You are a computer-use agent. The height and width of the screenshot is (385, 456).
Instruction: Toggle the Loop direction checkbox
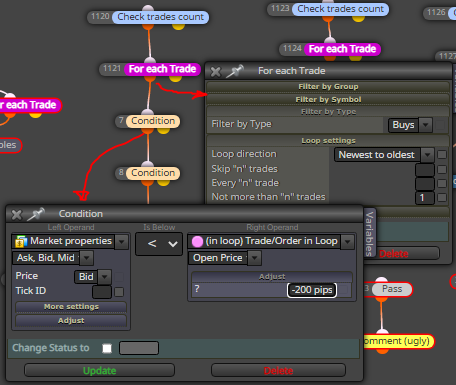tap(442, 155)
